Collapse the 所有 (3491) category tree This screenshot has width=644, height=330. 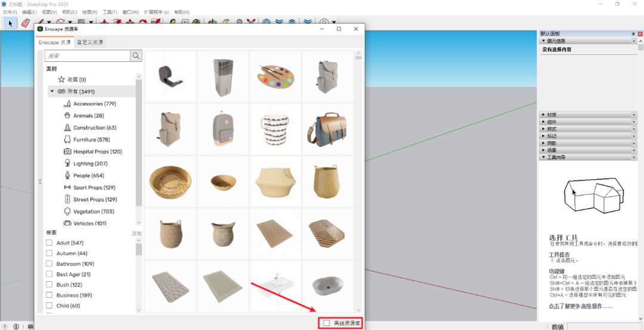(52, 91)
